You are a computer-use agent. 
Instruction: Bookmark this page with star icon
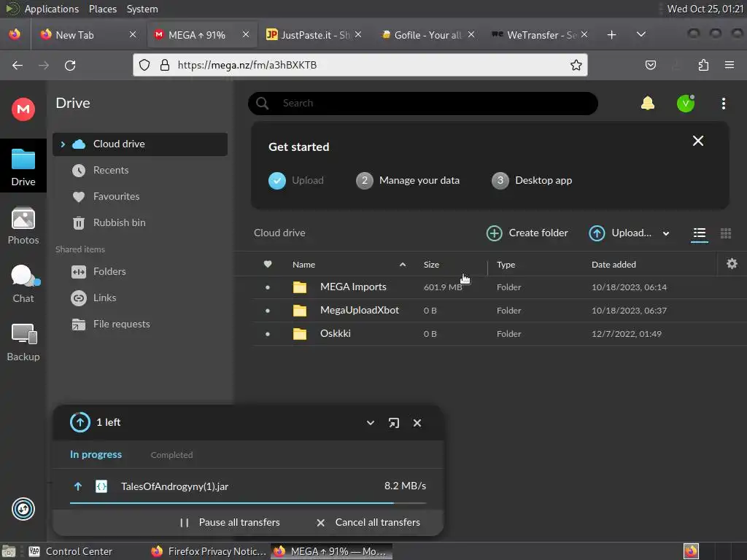(576, 65)
